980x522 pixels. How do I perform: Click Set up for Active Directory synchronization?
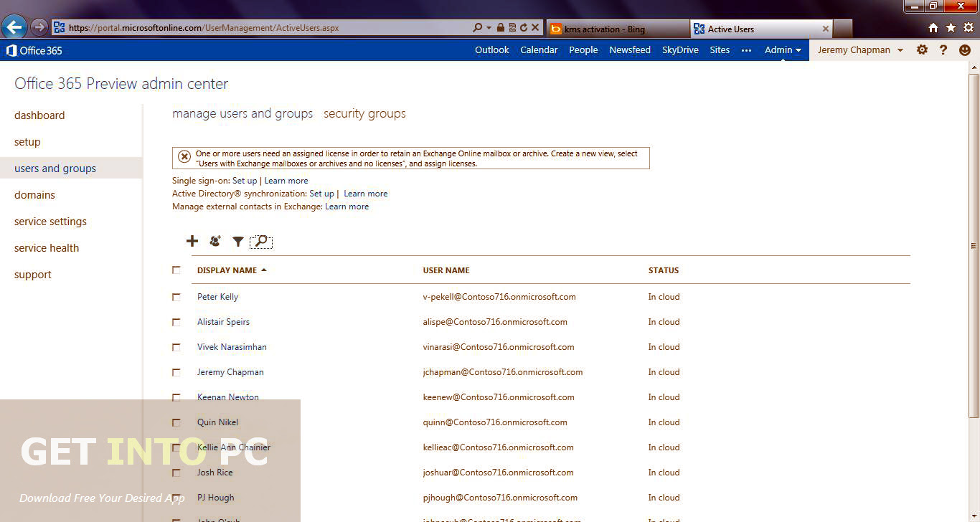[321, 194]
